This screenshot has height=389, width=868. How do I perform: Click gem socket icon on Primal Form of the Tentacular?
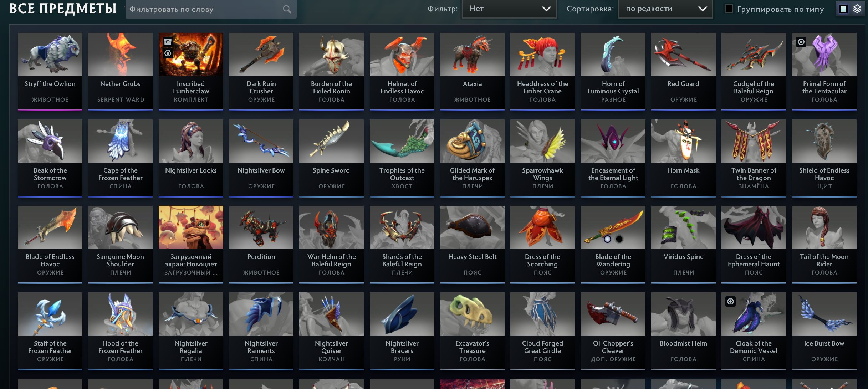(801, 42)
